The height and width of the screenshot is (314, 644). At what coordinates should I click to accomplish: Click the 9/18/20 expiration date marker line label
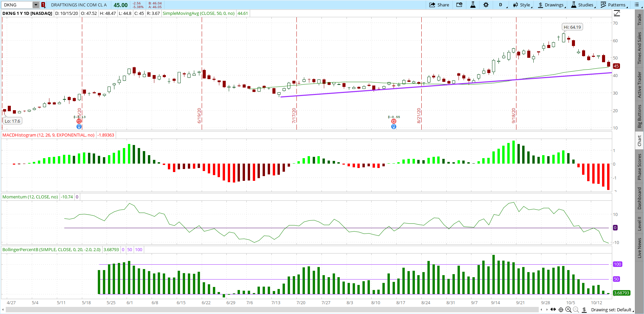513,116
